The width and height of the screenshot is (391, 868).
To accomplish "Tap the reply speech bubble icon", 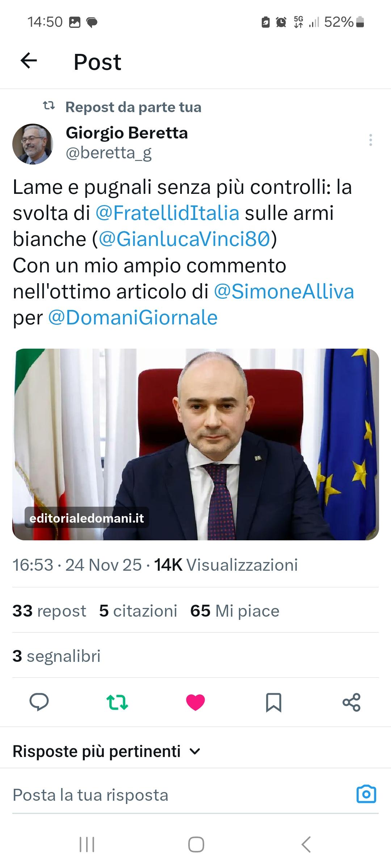I will (x=39, y=702).
